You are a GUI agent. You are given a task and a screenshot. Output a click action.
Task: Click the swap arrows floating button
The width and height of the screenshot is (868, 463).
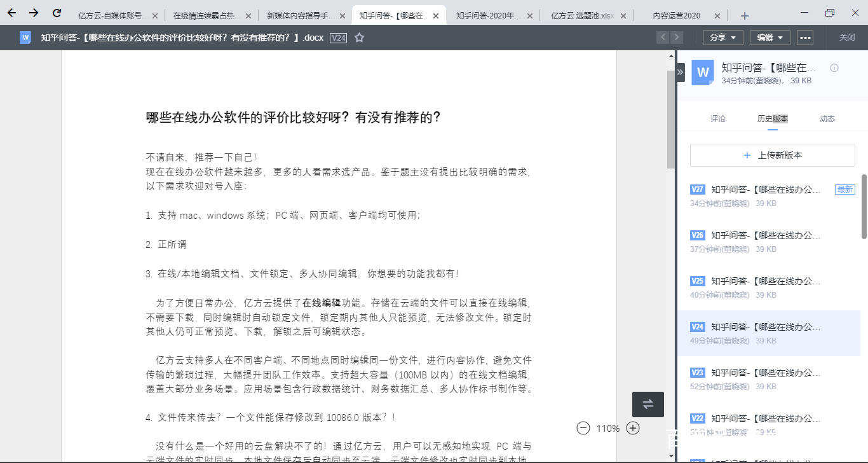(648, 404)
